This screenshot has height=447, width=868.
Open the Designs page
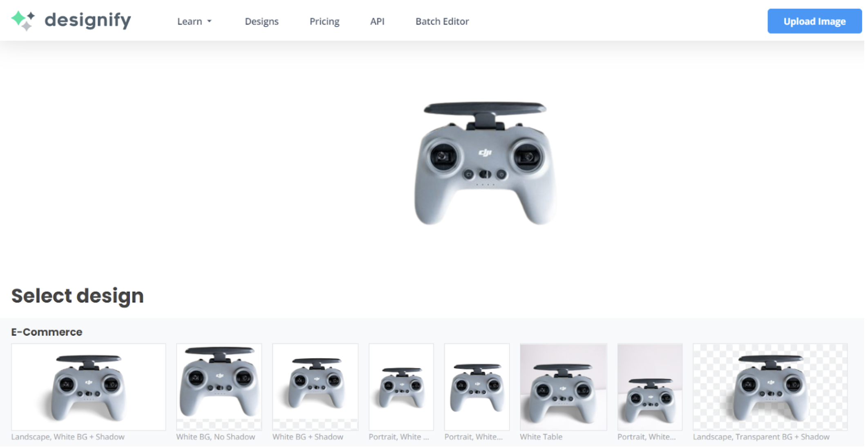262,21
